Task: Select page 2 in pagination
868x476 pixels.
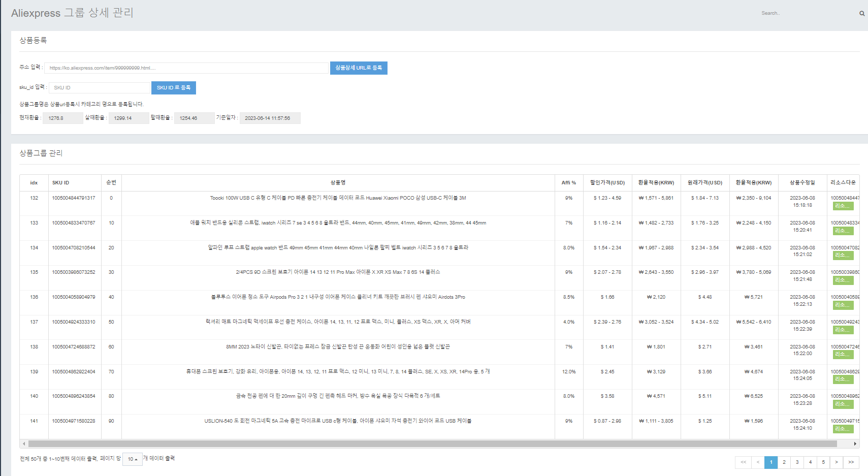Action: tap(784, 462)
